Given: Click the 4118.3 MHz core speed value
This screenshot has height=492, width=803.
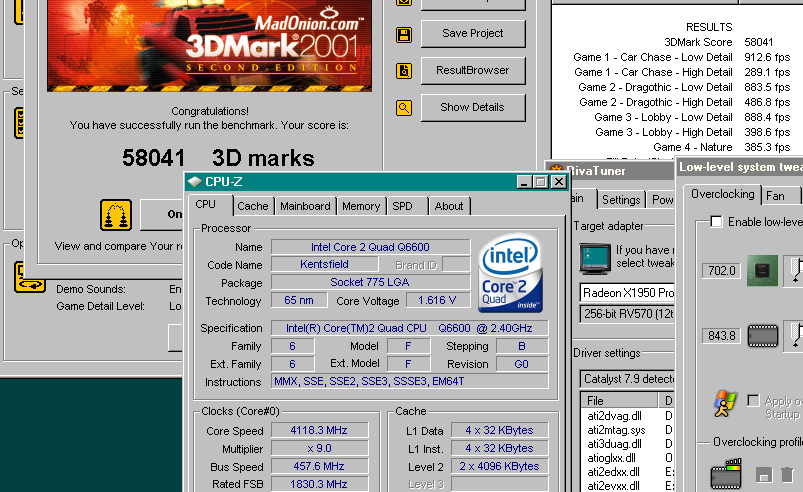Looking at the screenshot, I should pos(319,430).
